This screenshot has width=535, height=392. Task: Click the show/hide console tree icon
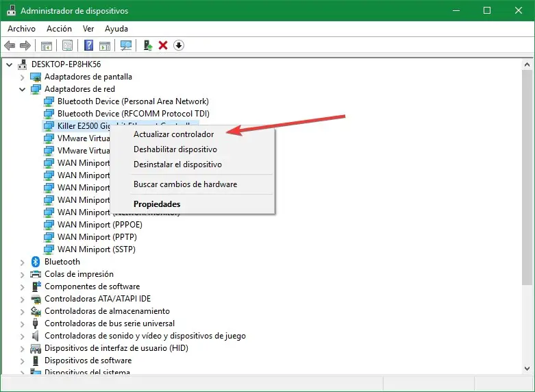tap(47, 45)
